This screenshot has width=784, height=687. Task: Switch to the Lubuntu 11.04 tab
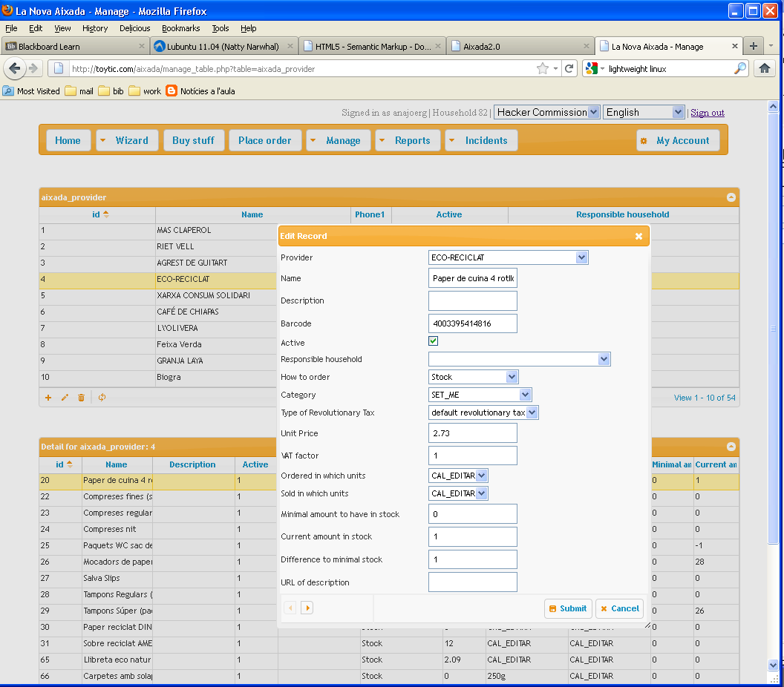click(223, 46)
